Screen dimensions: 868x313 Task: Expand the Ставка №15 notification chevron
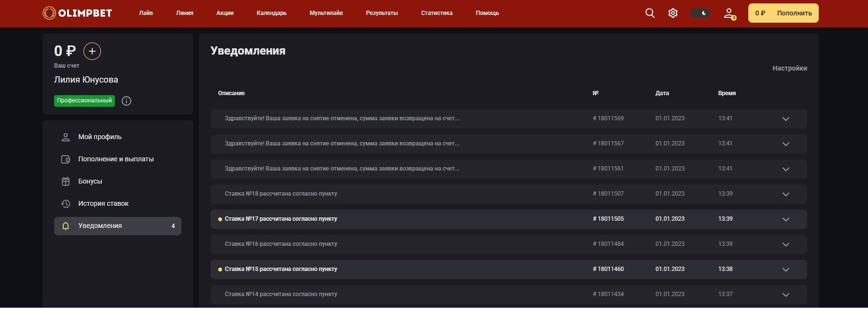[785, 270]
